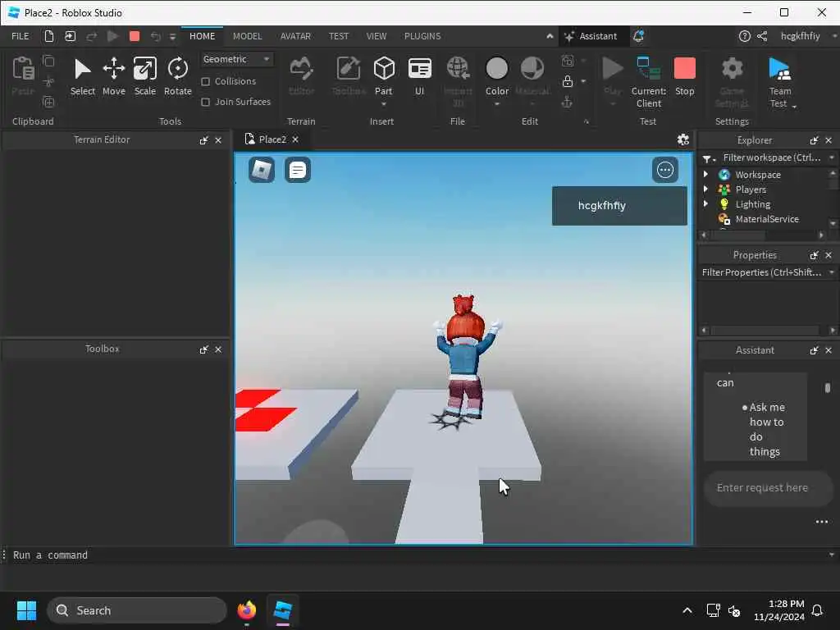
Task: Select MaterialService in Explorer
Action: click(x=767, y=218)
